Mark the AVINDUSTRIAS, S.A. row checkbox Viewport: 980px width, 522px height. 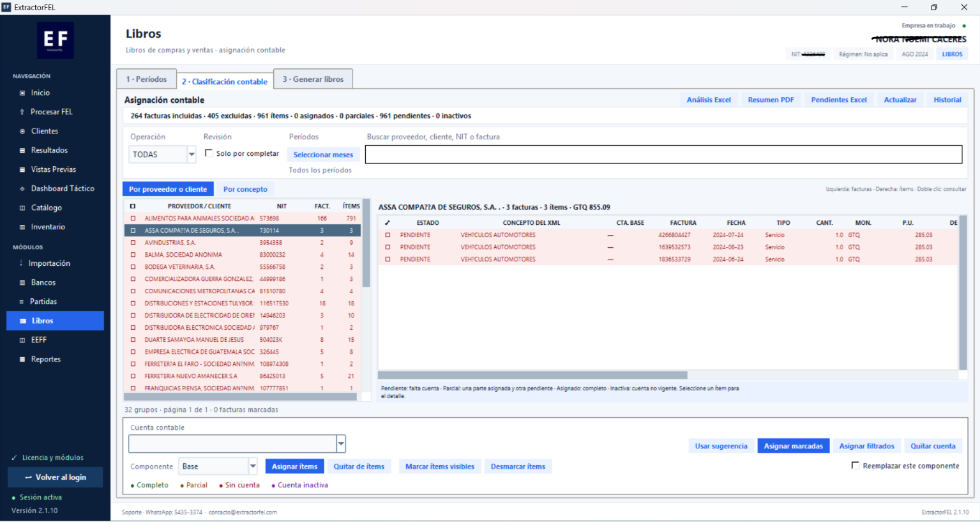tap(133, 243)
